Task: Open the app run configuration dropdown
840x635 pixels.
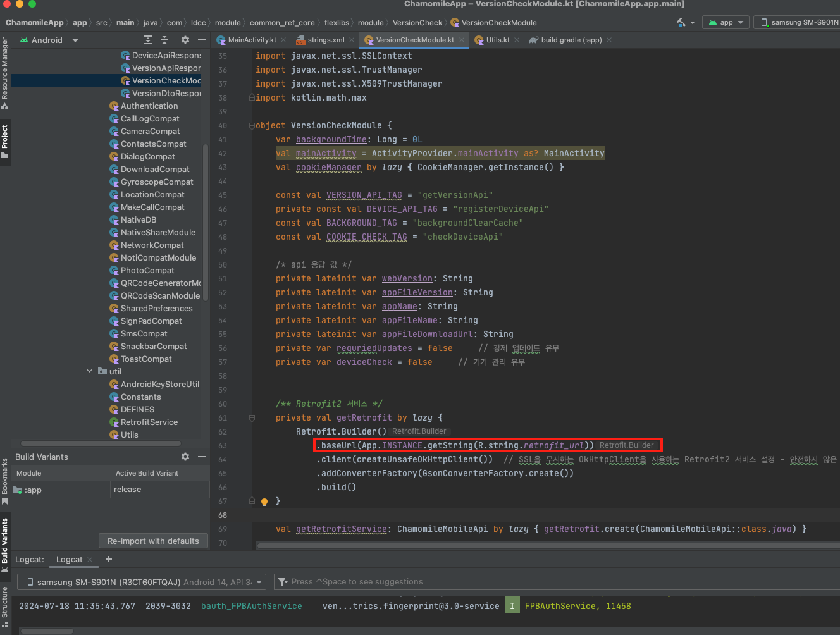Action: 726,22
